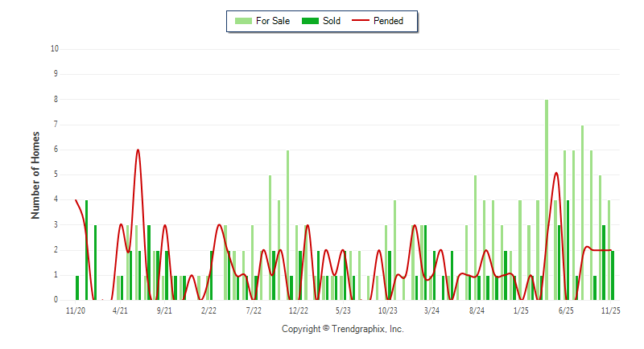The height and width of the screenshot is (349, 644).
Task: Click the 11/25 x-axis date label
Action: point(610,310)
